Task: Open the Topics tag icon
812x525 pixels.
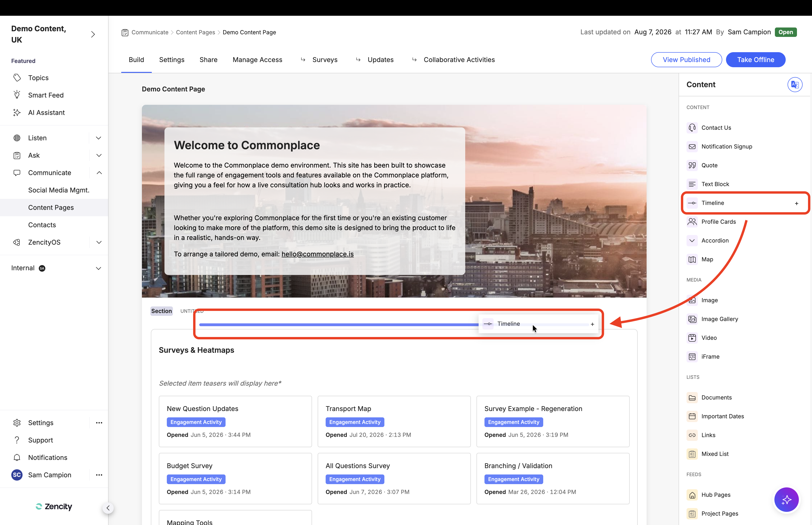Action: (x=17, y=78)
